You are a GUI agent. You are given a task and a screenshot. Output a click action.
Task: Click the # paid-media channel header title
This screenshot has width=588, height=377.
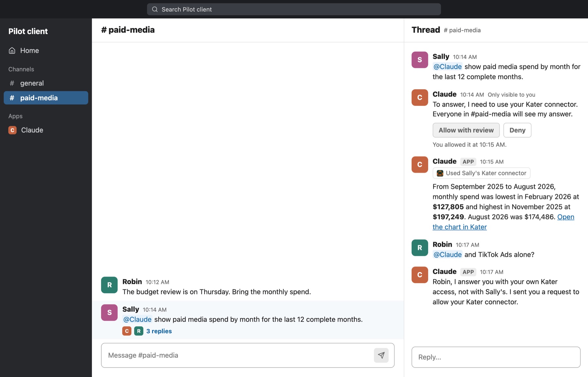(128, 30)
